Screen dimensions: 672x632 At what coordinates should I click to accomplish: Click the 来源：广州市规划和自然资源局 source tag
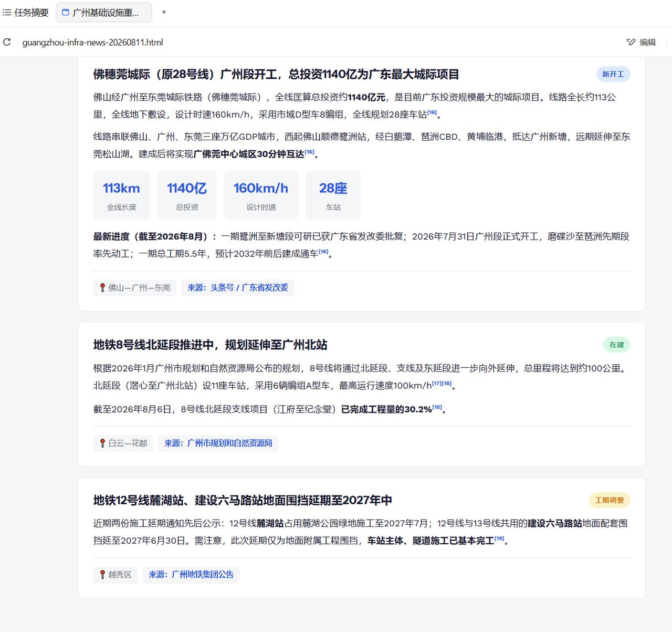click(x=218, y=443)
